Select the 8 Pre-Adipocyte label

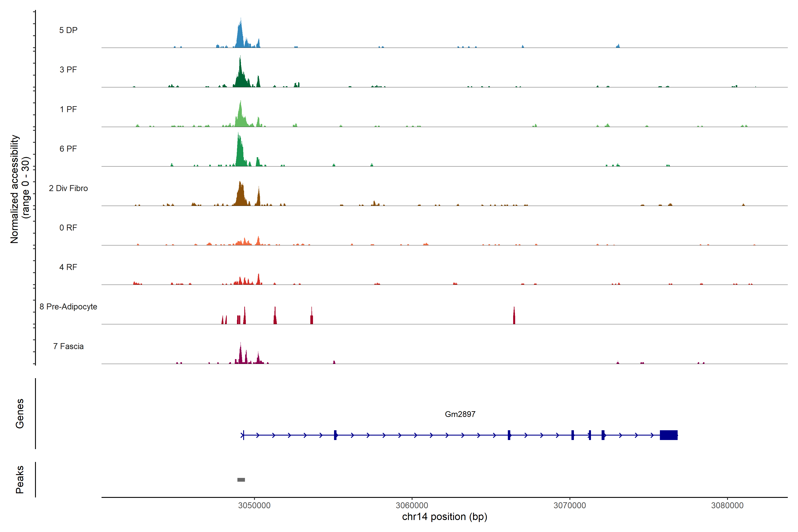tap(68, 307)
